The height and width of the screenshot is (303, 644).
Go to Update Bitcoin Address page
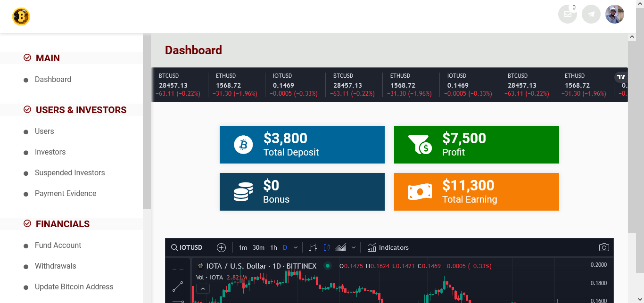[x=74, y=287]
